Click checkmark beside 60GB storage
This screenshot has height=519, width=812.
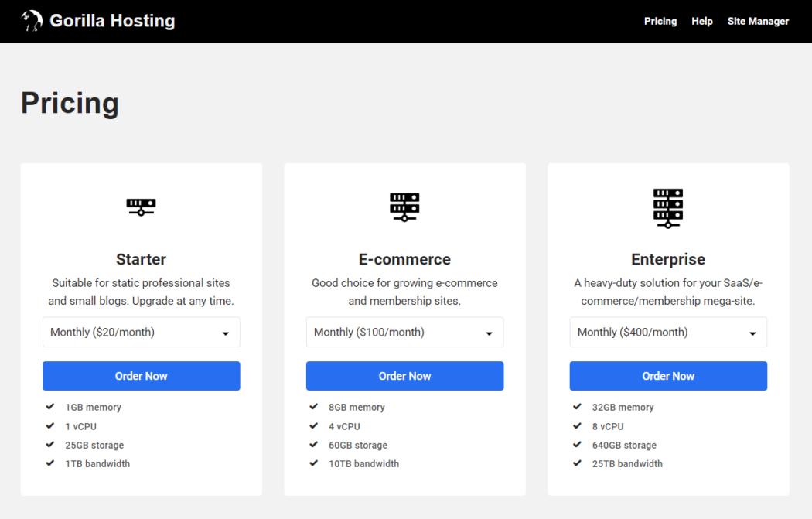pos(314,445)
